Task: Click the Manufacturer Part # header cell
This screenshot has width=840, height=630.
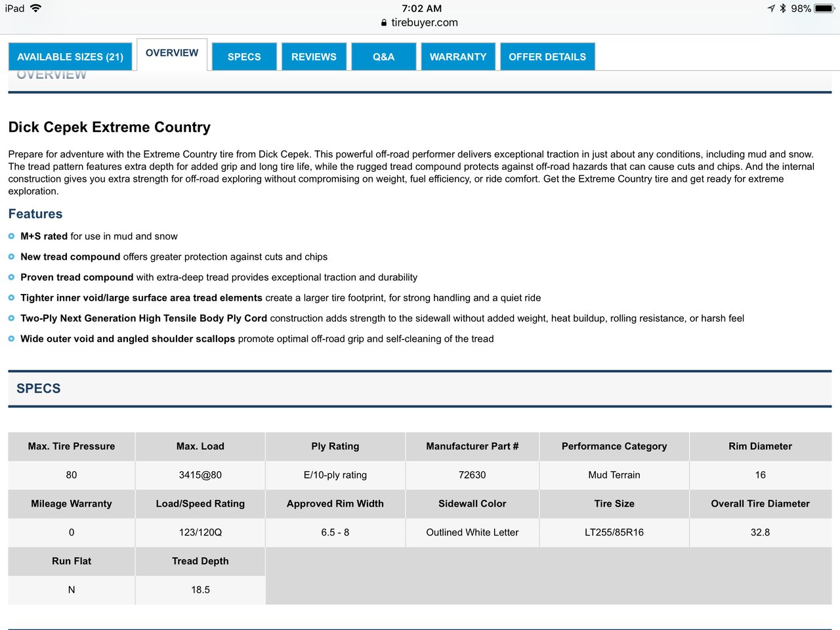Action: (472, 446)
